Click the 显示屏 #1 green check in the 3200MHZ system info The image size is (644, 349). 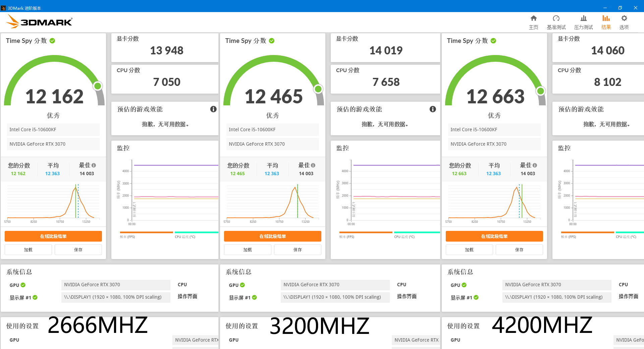pos(255,297)
